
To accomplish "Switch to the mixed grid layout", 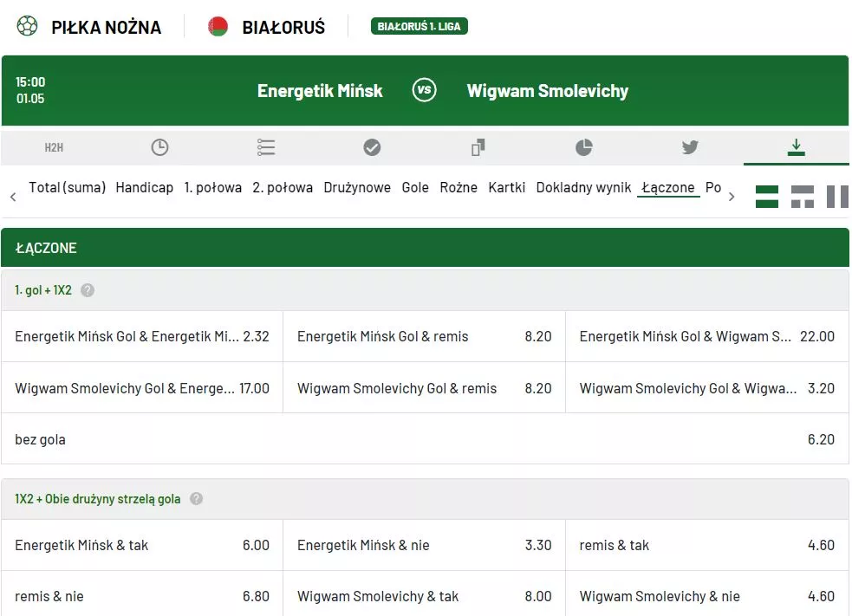I will coord(803,197).
